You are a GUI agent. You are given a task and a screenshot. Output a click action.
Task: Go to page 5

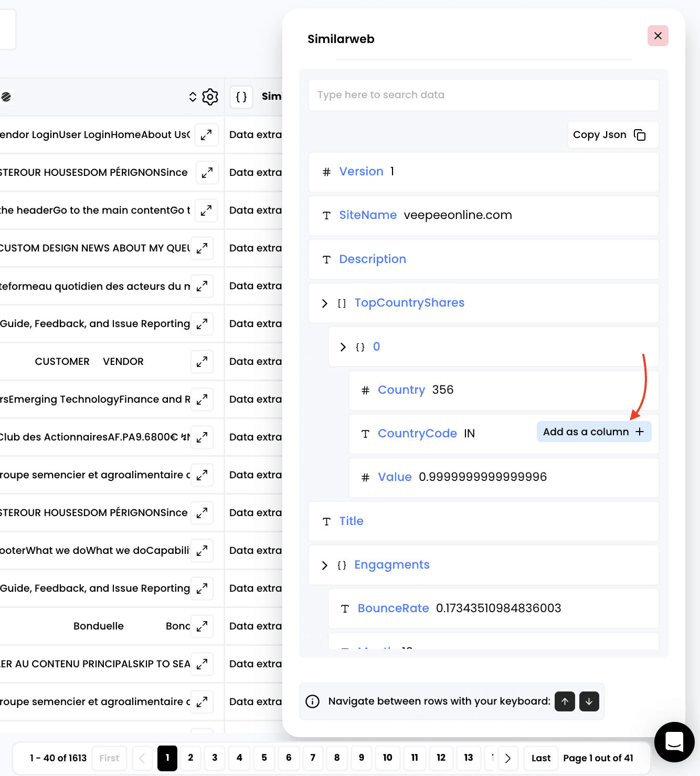(x=264, y=758)
